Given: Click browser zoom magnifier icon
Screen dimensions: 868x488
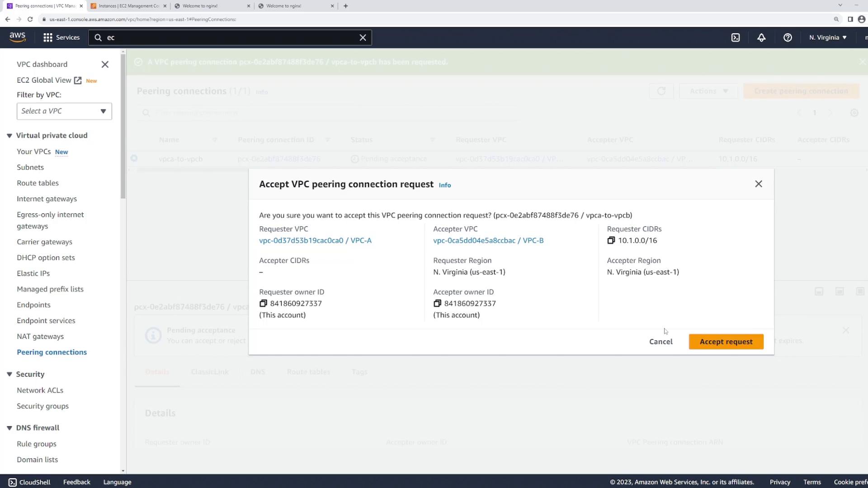Looking at the screenshot, I should coord(836,19).
